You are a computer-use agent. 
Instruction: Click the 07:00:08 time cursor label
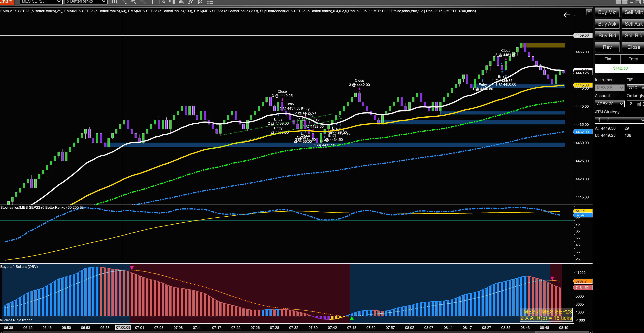(x=123, y=328)
